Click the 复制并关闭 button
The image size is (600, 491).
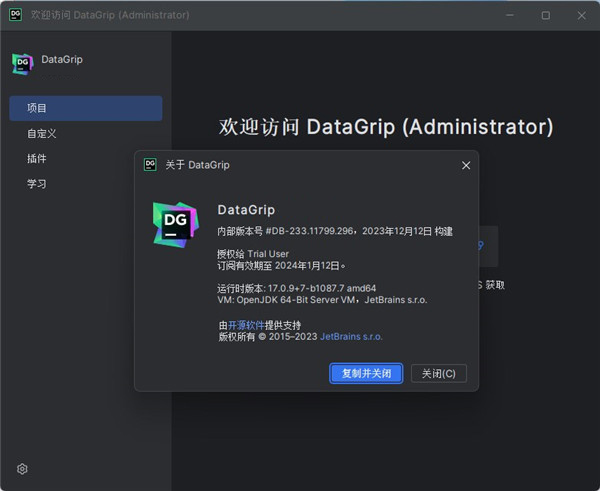tap(366, 373)
